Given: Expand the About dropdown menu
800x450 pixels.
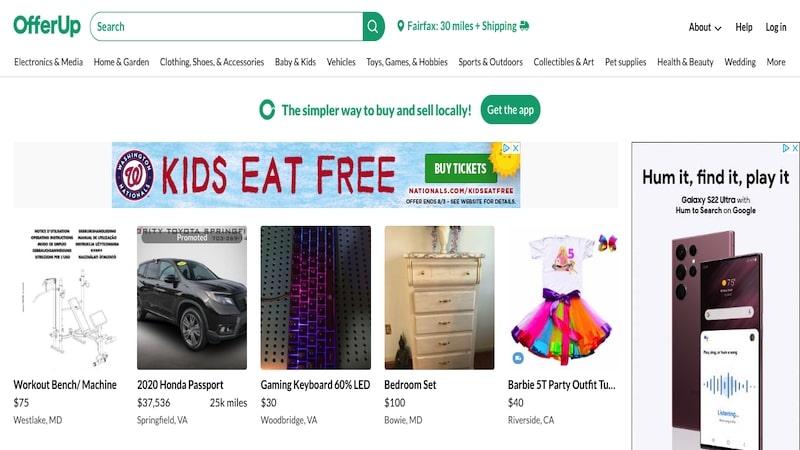Looking at the screenshot, I should pyautogui.click(x=705, y=28).
